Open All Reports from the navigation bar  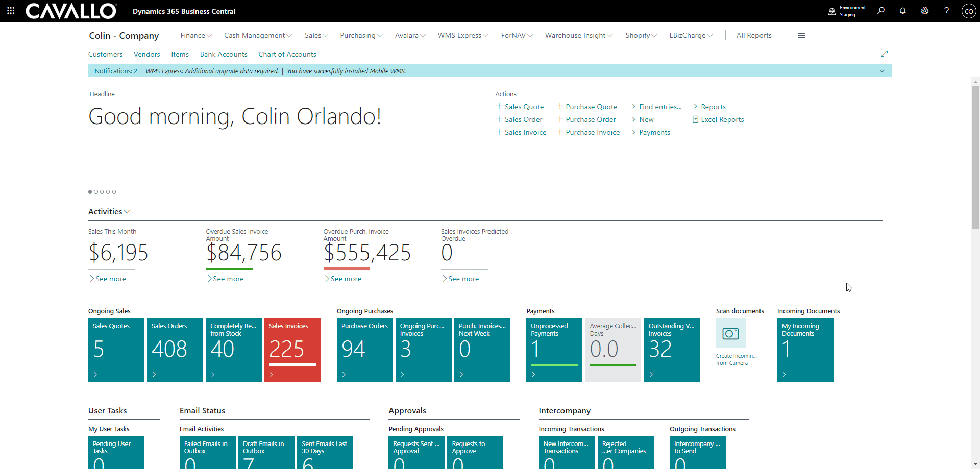pyautogui.click(x=753, y=35)
